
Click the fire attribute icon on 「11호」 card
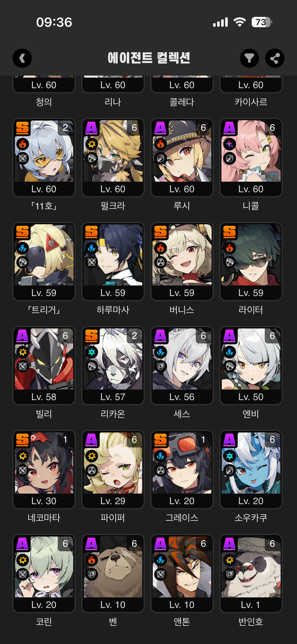coord(23,144)
